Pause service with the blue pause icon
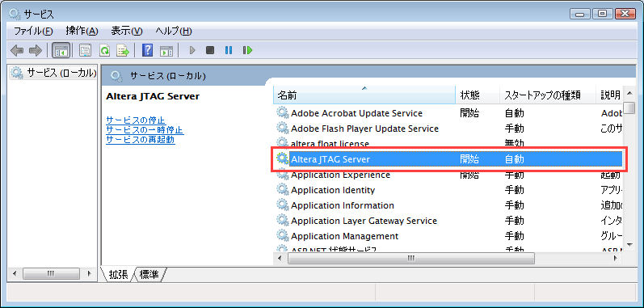Viewport: 644px width, 308px height. coord(229,50)
